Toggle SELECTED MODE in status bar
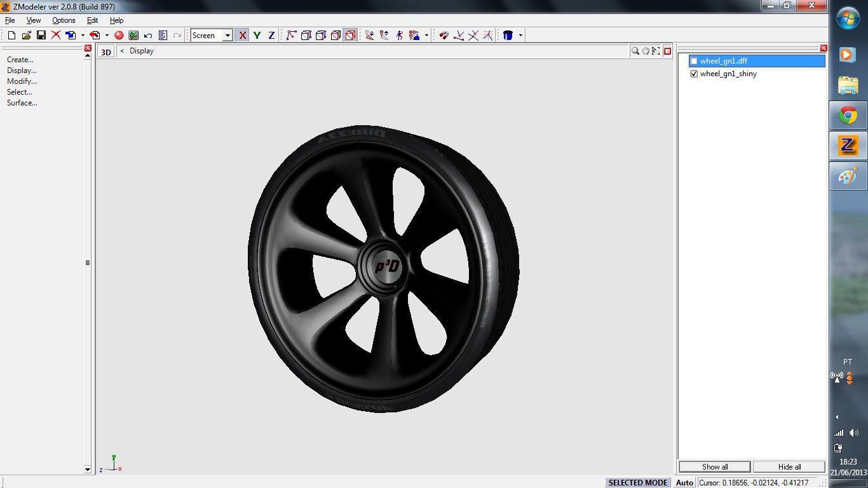This screenshot has width=868, height=488. click(x=638, y=483)
